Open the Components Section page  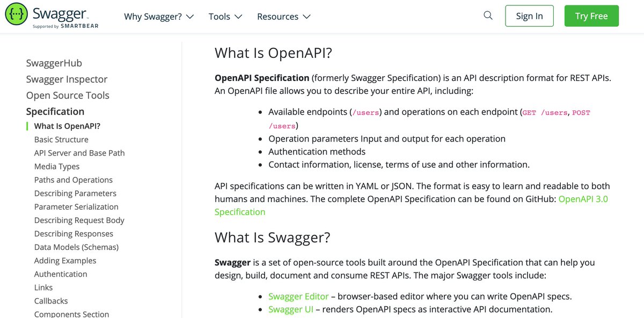point(72,314)
